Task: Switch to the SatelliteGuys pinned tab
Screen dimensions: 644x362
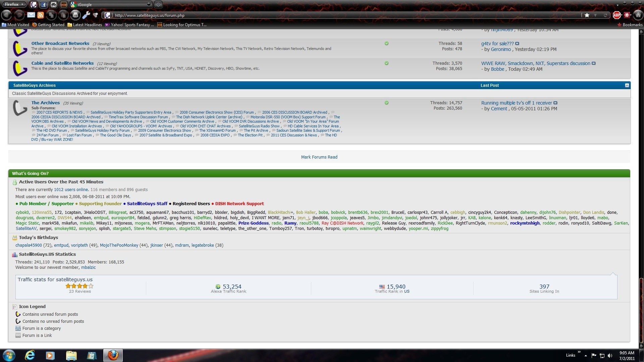Action: click(33, 5)
